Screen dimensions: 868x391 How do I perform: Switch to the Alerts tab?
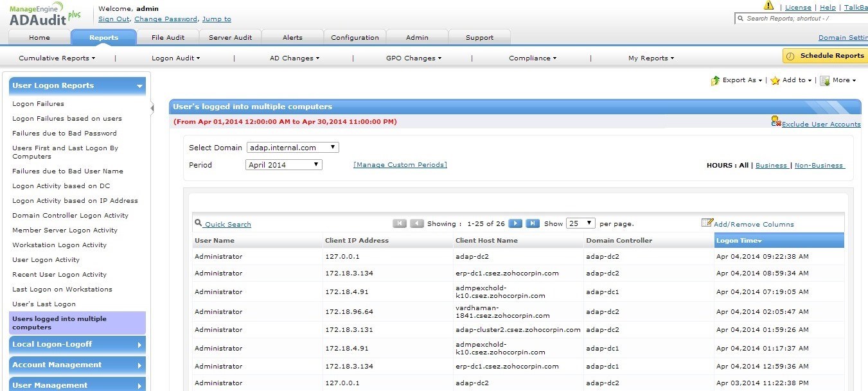click(292, 38)
